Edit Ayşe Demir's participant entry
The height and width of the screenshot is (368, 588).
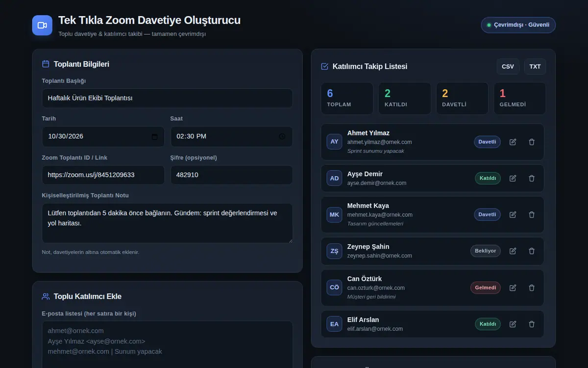coord(513,178)
